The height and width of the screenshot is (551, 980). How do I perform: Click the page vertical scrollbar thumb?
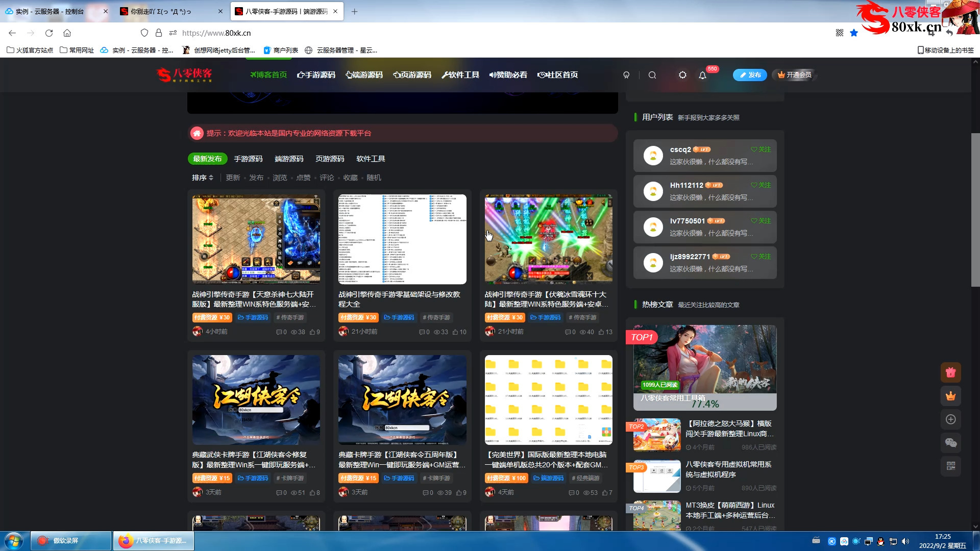pyautogui.click(x=975, y=209)
